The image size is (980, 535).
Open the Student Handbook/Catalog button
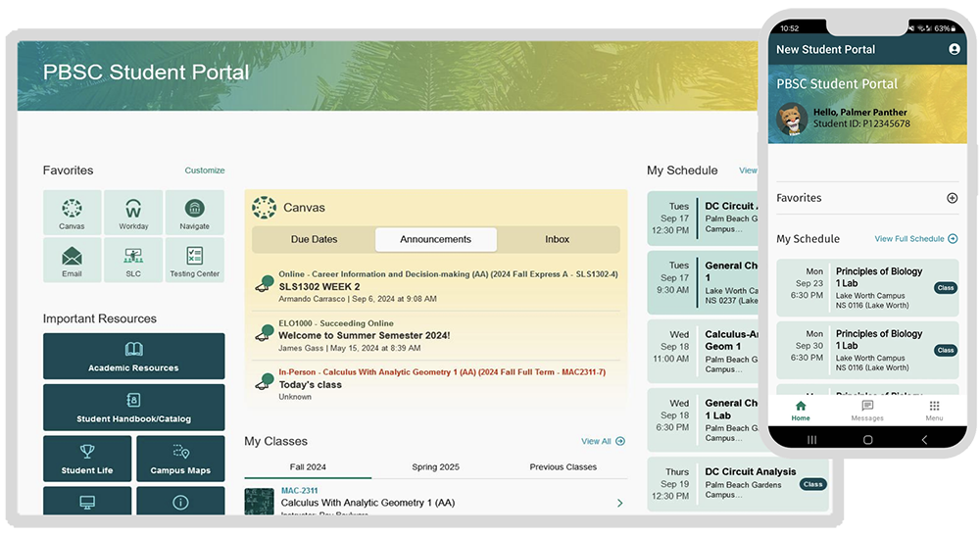pyautogui.click(x=133, y=408)
